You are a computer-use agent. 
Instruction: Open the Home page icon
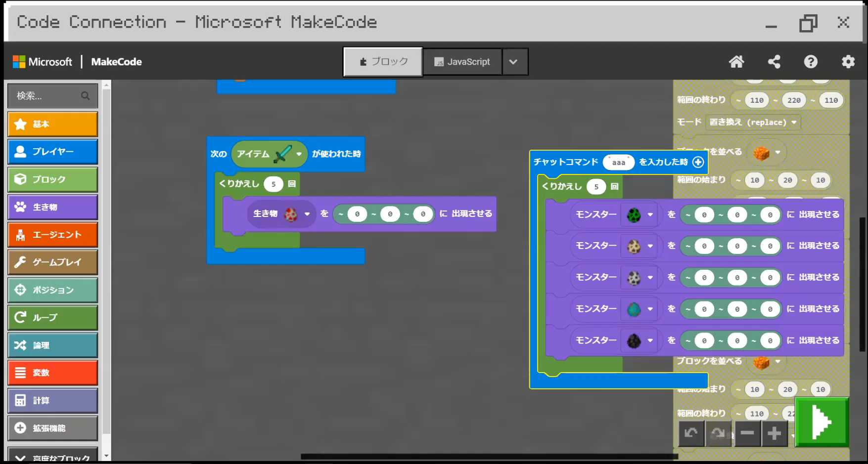[x=736, y=62]
